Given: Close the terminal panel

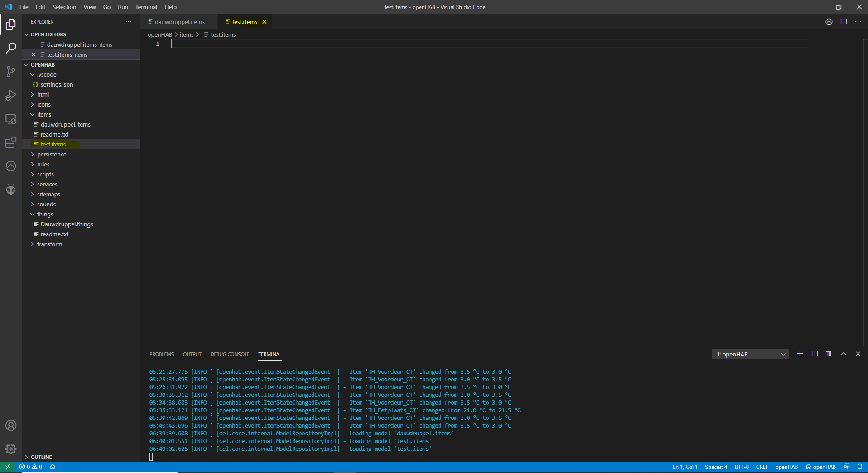Looking at the screenshot, I should click(858, 354).
